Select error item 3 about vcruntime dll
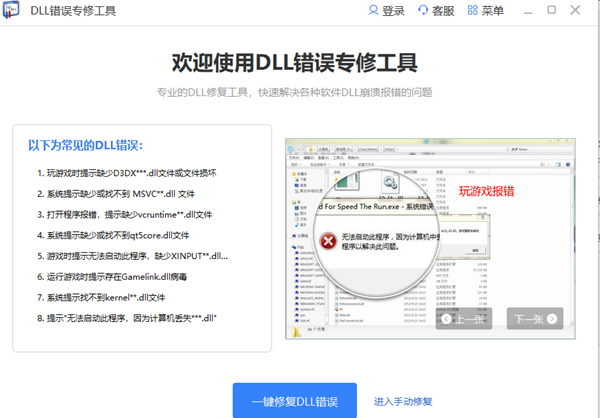Screen dimensions: 600x418 click(x=124, y=214)
